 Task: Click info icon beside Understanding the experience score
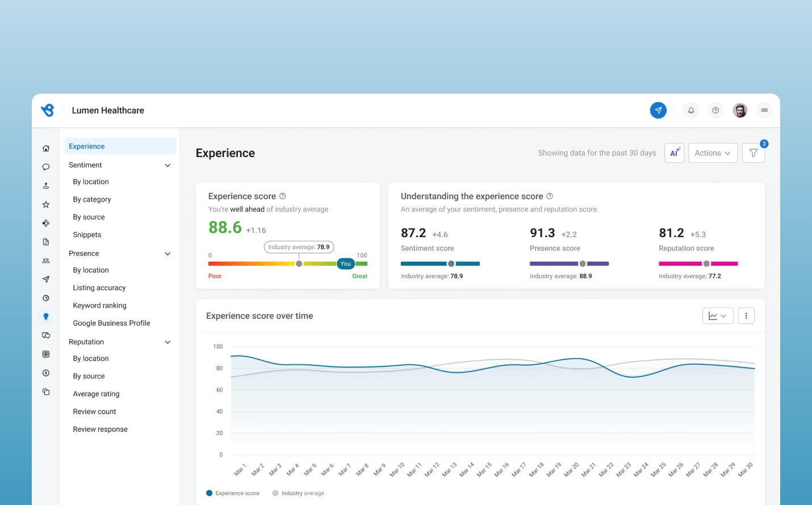click(550, 196)
